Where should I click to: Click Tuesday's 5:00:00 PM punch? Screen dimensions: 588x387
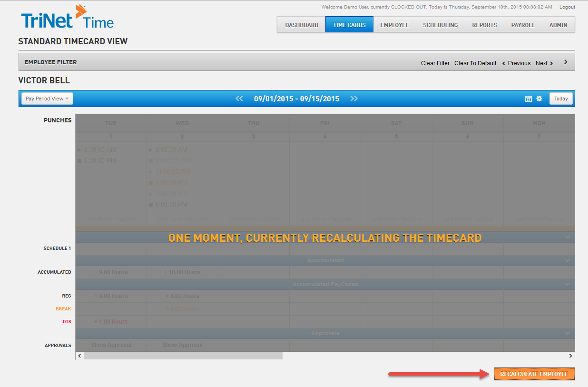(100, 160)
